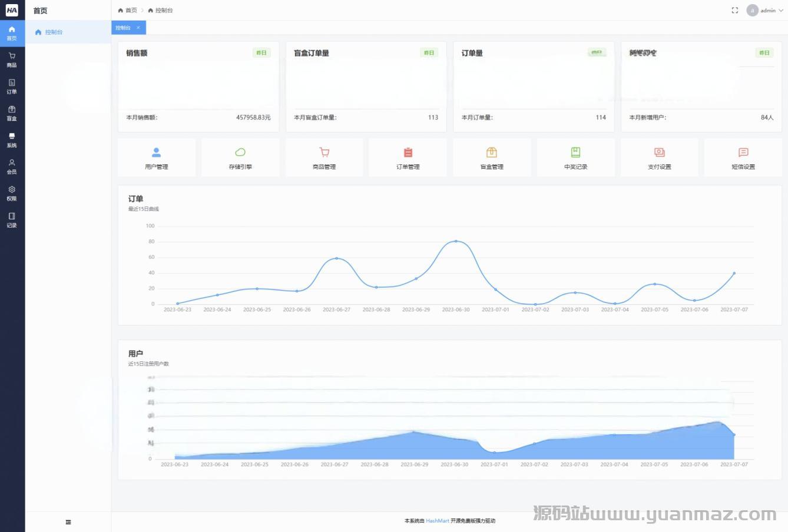Open the 用户管理 user management shortcut
Viewport: 788px width, 532px height.
pos(157,158)
